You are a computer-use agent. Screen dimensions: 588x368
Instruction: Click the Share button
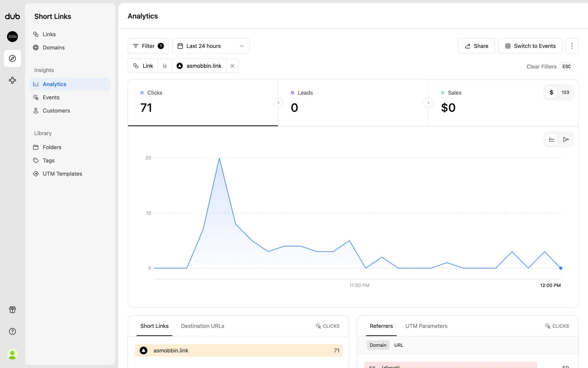coord(476,46)
